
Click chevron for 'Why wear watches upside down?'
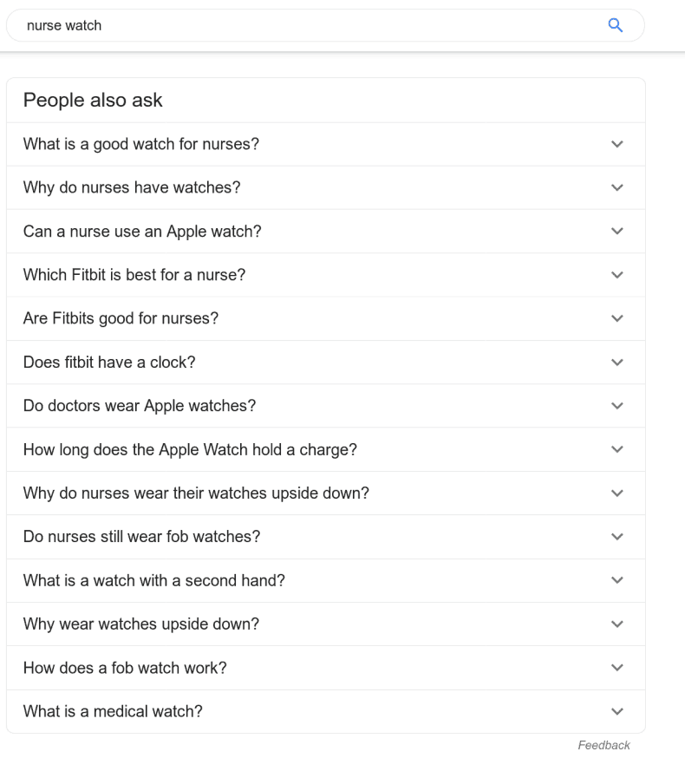pyautogui.click(x=616, y=624)
